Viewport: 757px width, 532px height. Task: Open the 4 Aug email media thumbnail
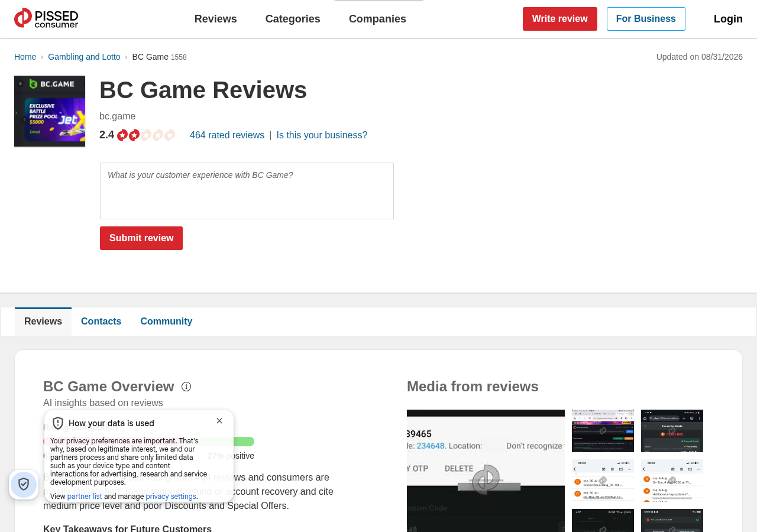pos(672,481)
